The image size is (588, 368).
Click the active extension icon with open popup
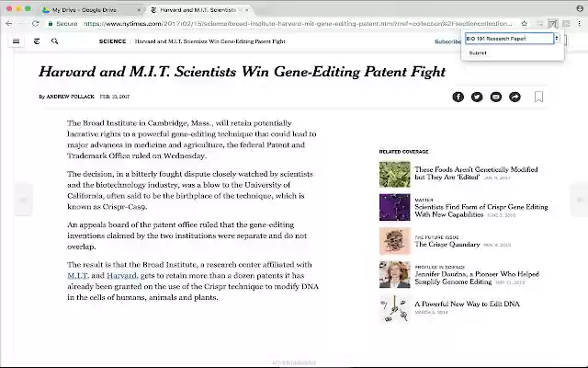tap(552, 24)
